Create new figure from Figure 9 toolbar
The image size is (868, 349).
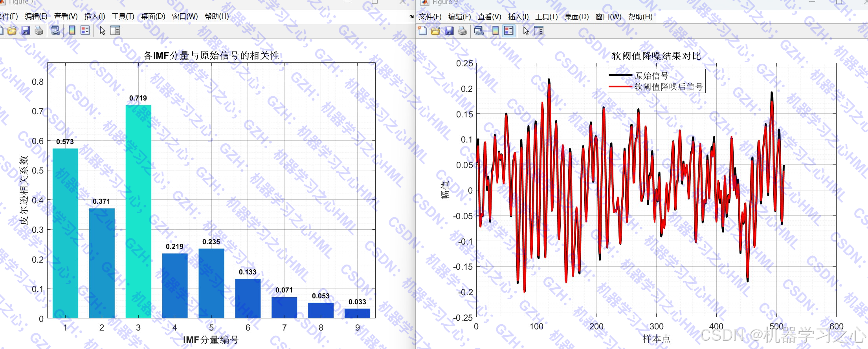tap(422, 31)
